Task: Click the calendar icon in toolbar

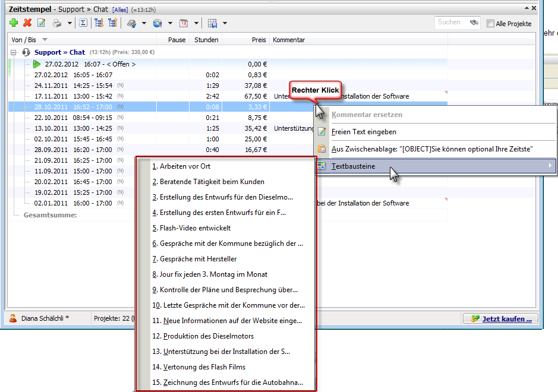Action: pyautogui.click(x=184, y=23)
